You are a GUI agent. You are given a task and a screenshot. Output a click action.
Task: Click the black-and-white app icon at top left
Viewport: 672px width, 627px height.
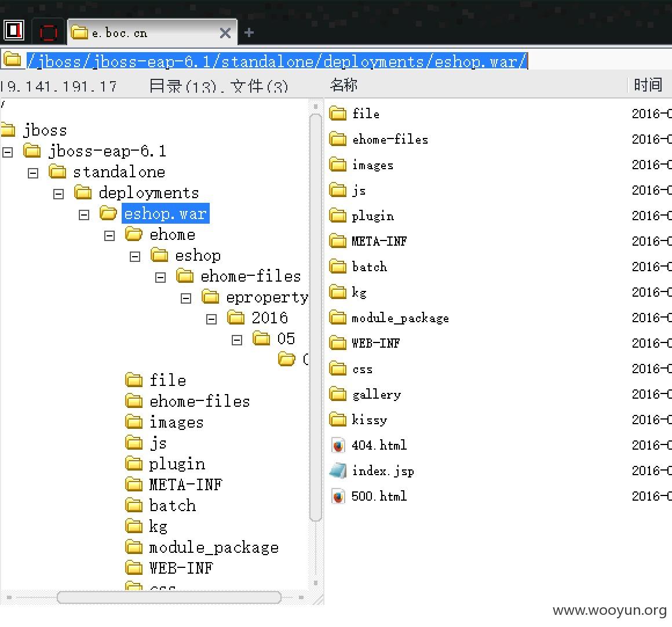point(14,31)
